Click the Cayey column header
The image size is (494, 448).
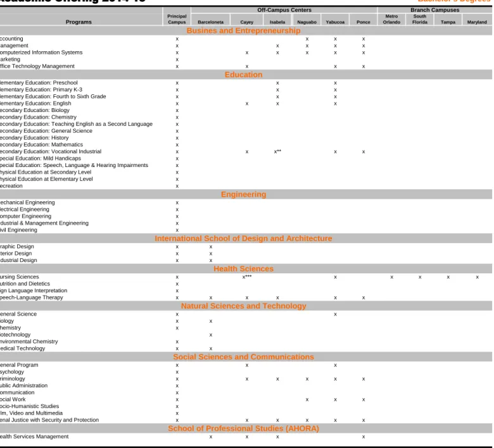247,22
